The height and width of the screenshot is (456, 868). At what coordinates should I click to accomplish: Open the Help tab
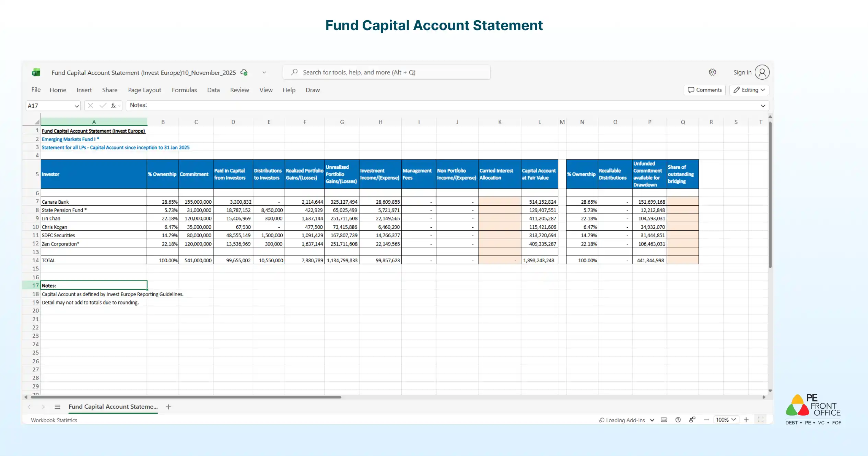(x=289, y=90)
